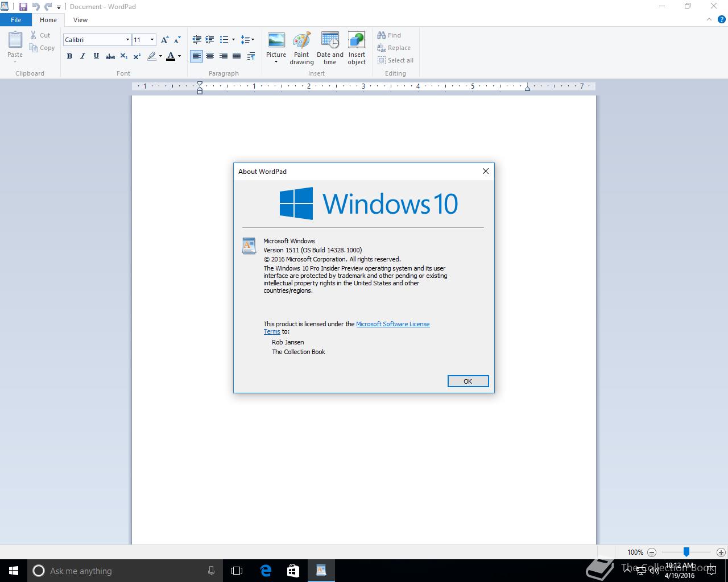The width and height of the screenshot is (728, 582).
Task: Click the Increase indent icon
Action: point(210,40)
